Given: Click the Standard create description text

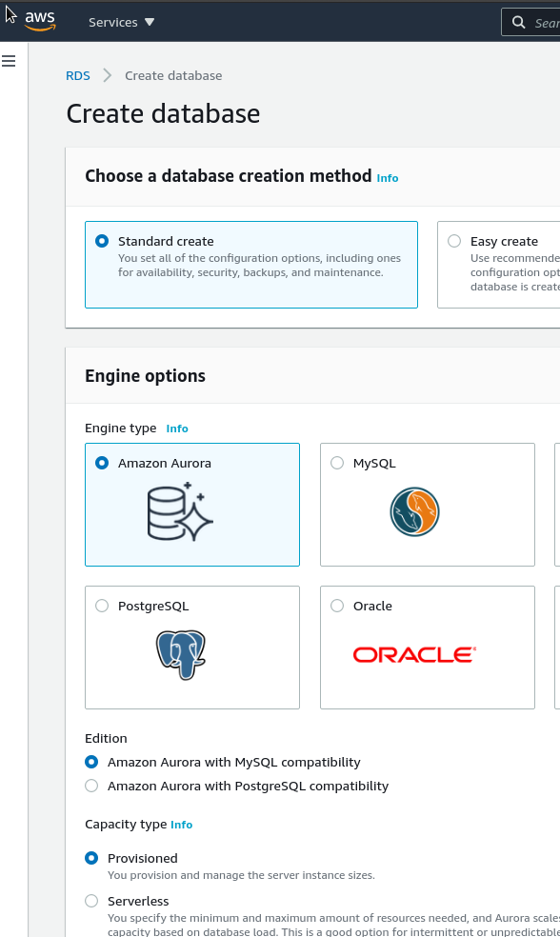Looking at the screenshot, I should (x=259, y=266).
